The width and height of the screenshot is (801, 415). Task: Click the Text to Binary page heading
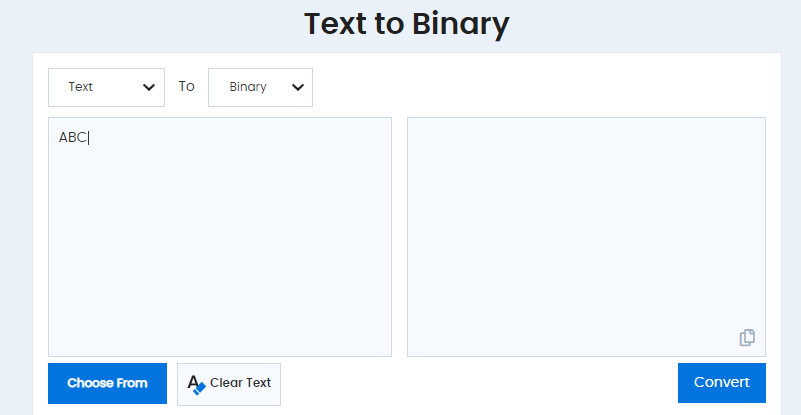pos(407,24)
